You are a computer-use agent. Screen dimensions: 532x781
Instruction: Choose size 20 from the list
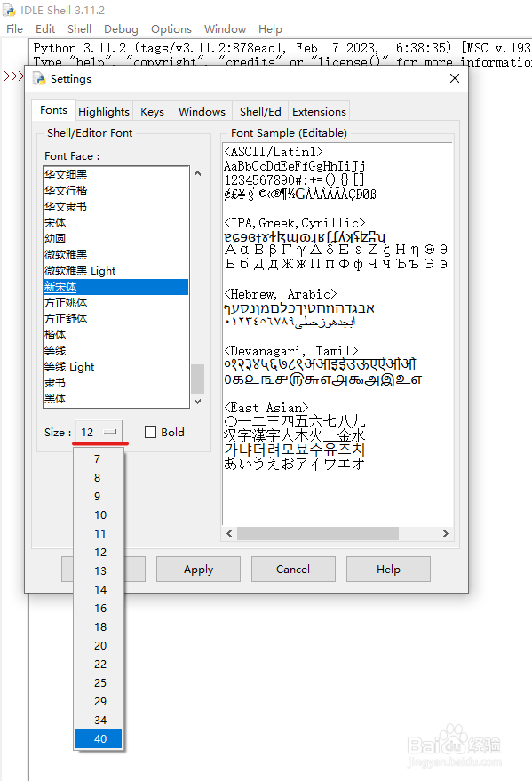pyautogui.click(x=99, y=646)
